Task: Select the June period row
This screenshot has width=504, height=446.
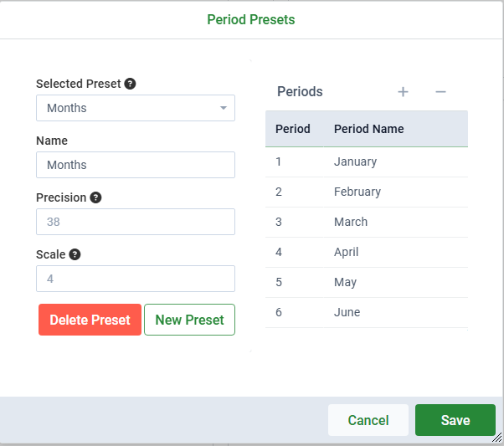Action: [x=367, y=313]
